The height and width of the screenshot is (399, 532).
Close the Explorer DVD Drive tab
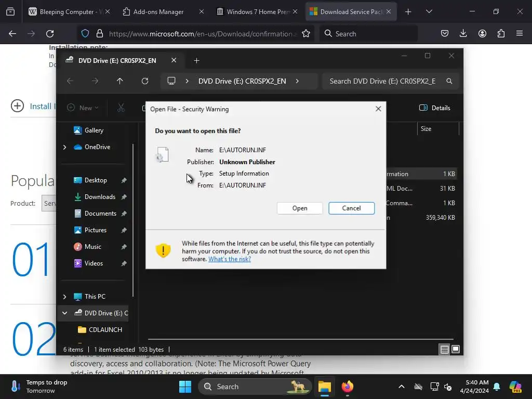(x=174, y=60)
